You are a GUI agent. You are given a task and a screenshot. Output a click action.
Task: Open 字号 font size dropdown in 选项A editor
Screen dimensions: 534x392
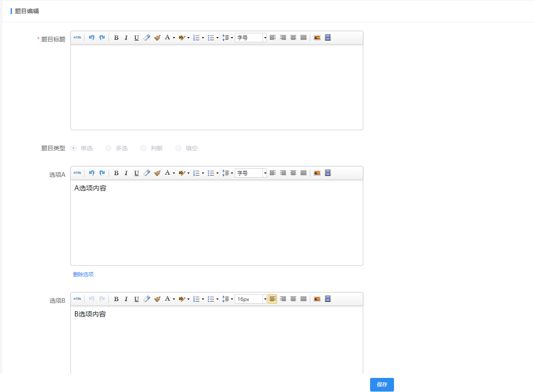pos(251,173)
